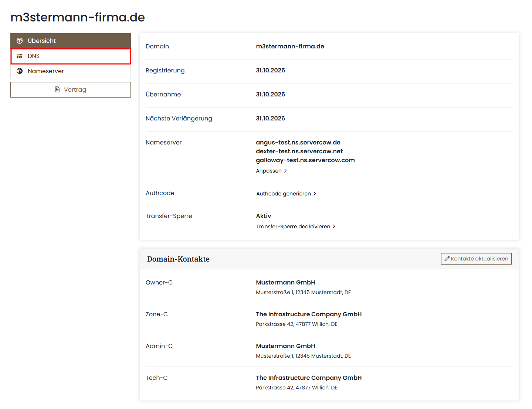The image size is (532, 409).
Task: Click the Aktiv status label
Action: (263, 216)
